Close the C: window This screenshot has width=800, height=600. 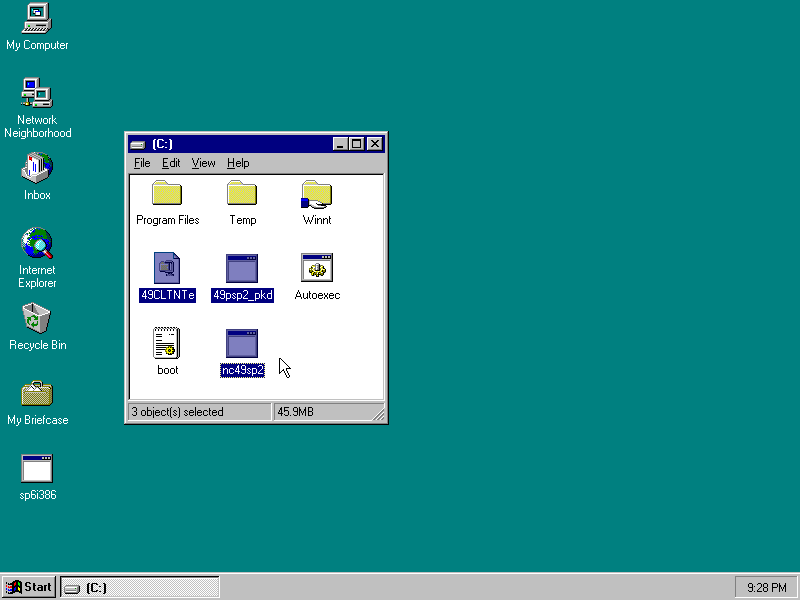[x=374, y=144]
